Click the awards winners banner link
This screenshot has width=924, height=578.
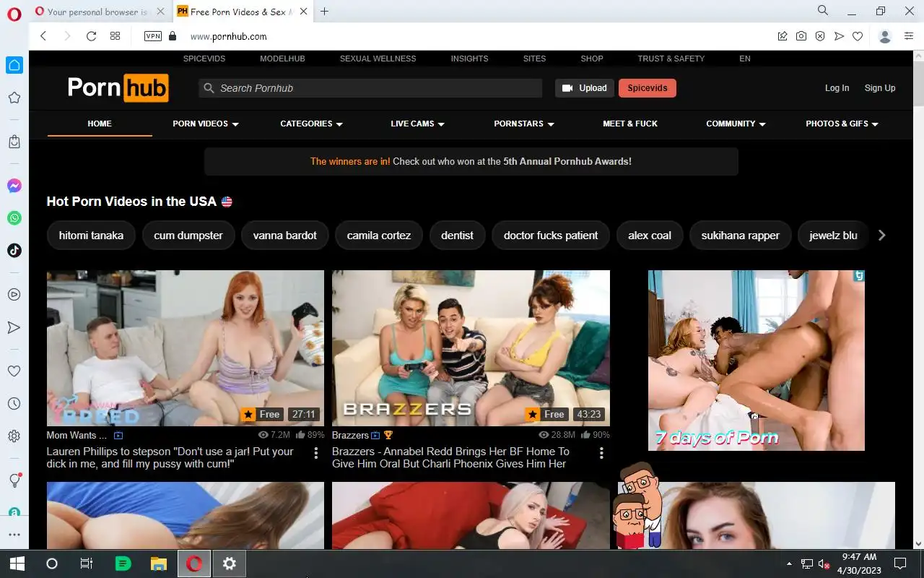click(471, 162)
